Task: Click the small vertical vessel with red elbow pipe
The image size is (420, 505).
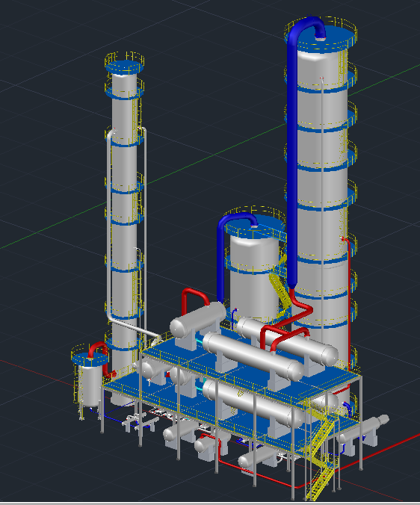Action: pyautogui.click(x=90, y=383)
